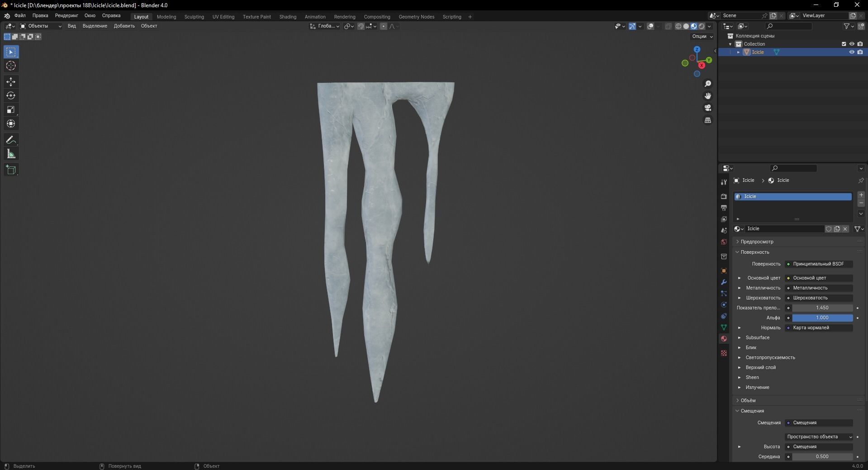
Task: Open the Physics properties tab
Action: coord(724,304)
